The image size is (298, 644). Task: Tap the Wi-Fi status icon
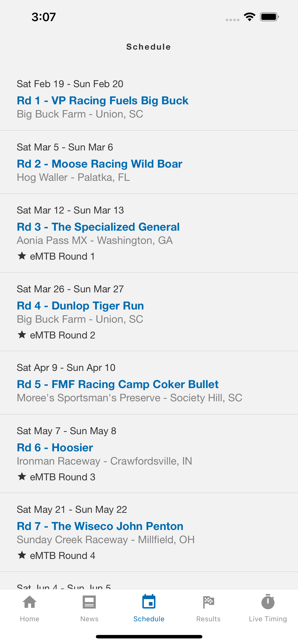(249, 17)
